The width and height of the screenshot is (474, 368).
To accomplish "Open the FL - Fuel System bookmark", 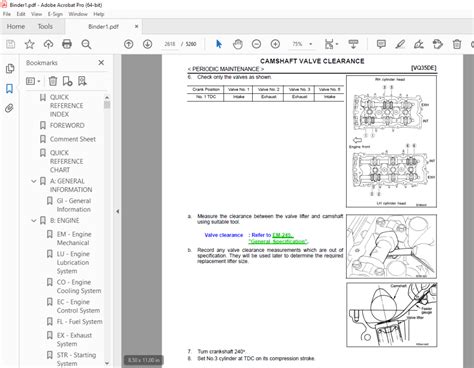I will pos(79,322).
